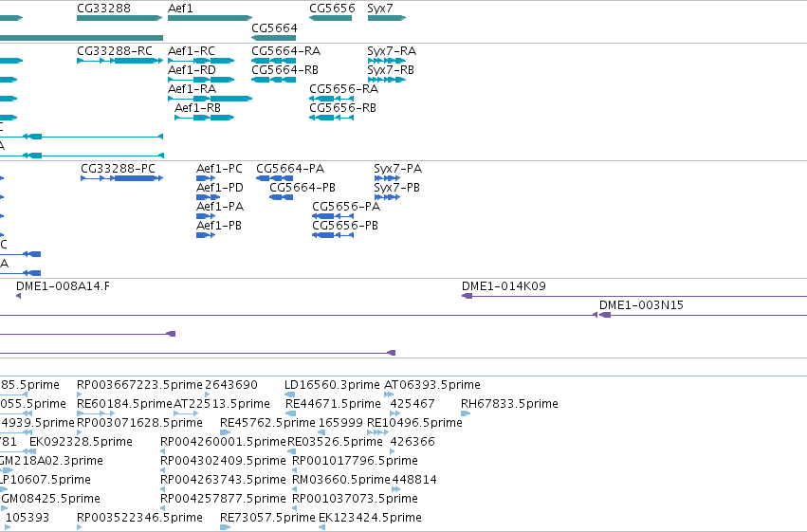Image resolution: width=807 pixels, height=532 pixels.
Task: Select transcript Aef1-RD
Action: coord(201,80)
